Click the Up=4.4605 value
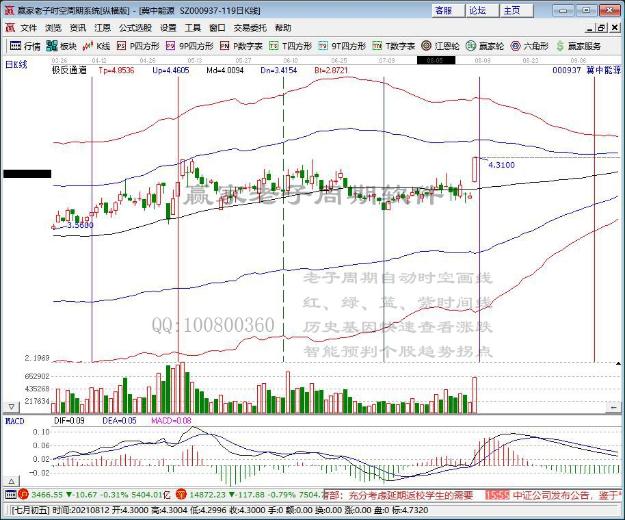625x520 pixels. (x=171, y=71)
